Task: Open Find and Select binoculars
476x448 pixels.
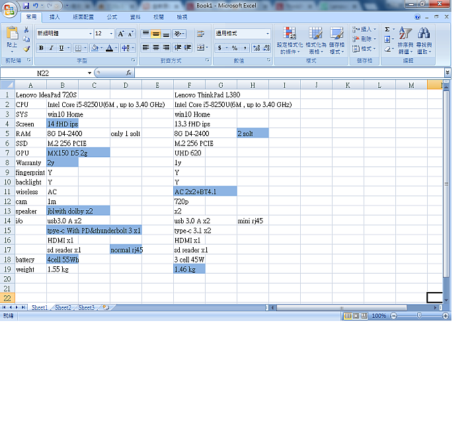Action: click(424, 41)
